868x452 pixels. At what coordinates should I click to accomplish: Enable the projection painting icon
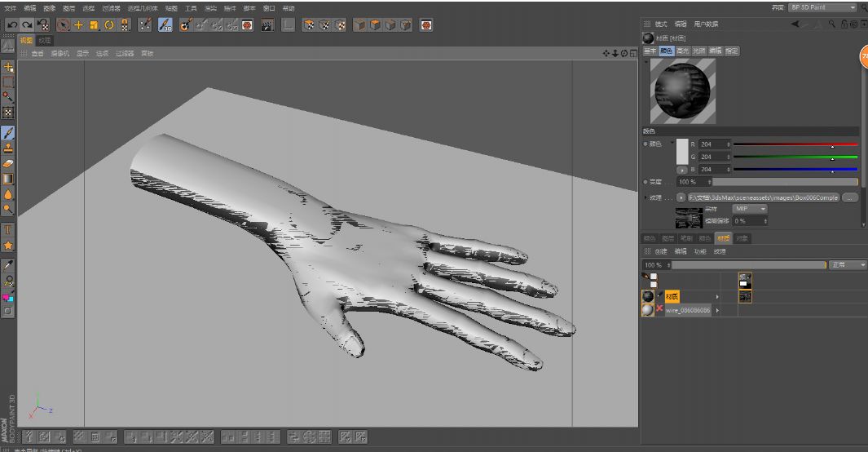point(186,25)
